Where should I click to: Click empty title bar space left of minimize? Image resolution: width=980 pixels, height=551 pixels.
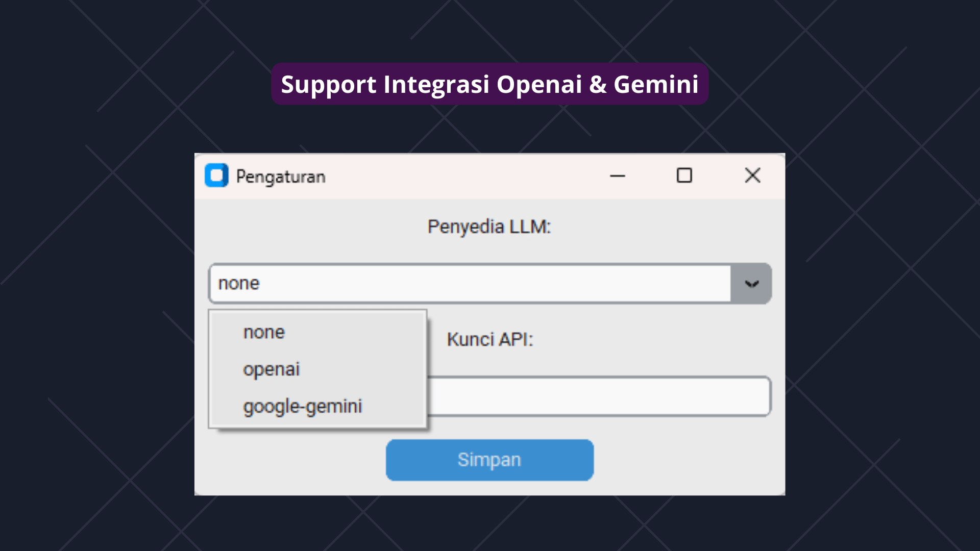459,176
